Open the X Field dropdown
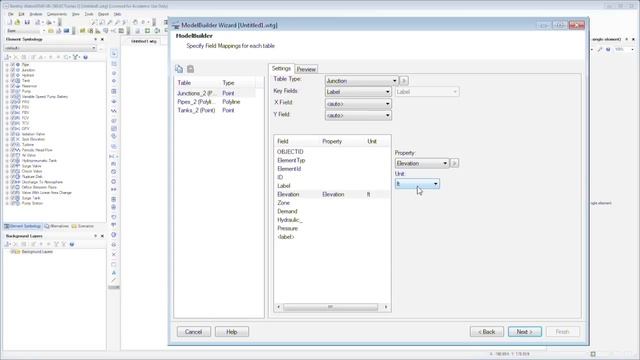The height and width of the screenshot is (360, 640). coord(358,104)
